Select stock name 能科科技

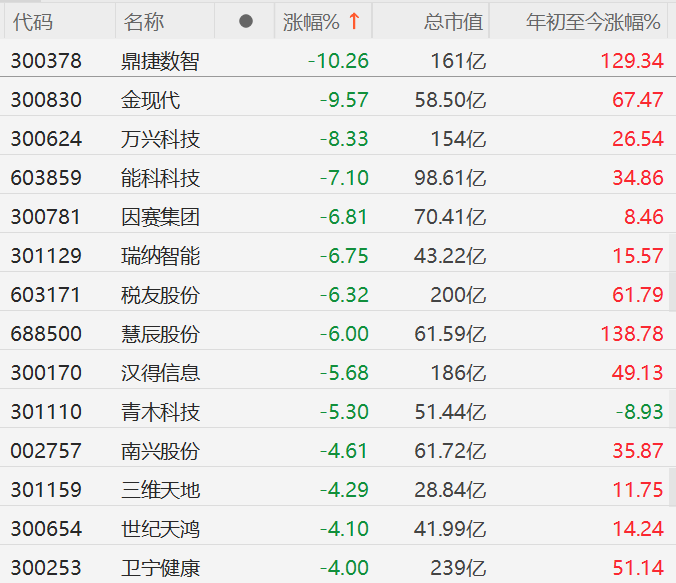click(x=160, y=178)
